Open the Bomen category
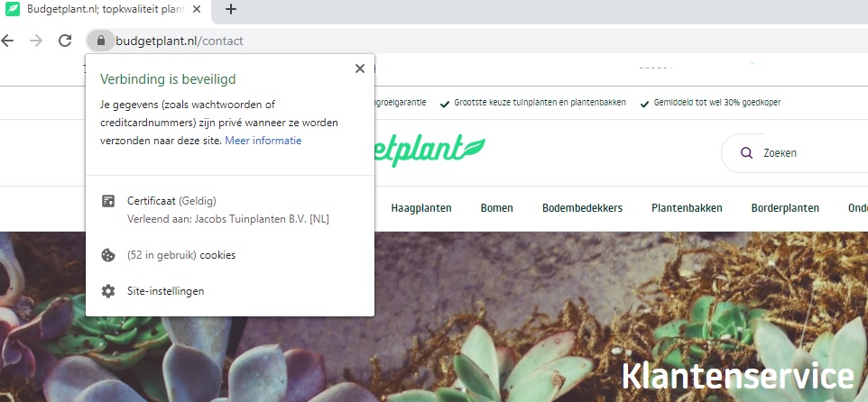This screenshot has width=868, height=402. coord(496,208)
